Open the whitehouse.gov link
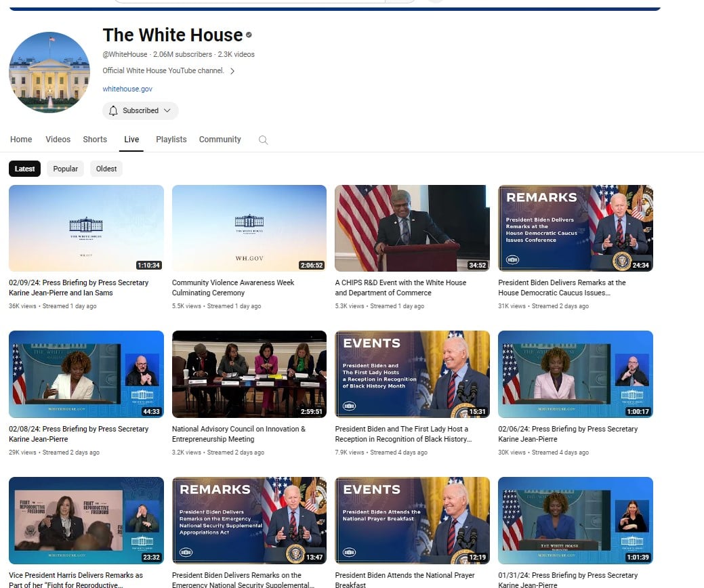This screenshot has height=588, width=704. pos(127,89)
